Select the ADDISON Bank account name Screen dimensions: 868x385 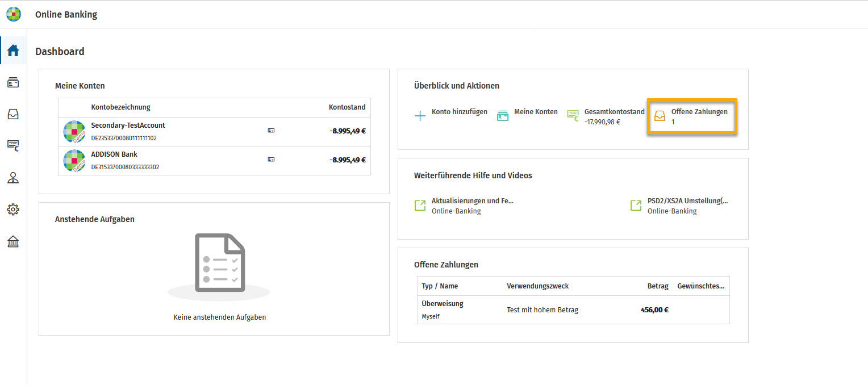pos(114,154)
